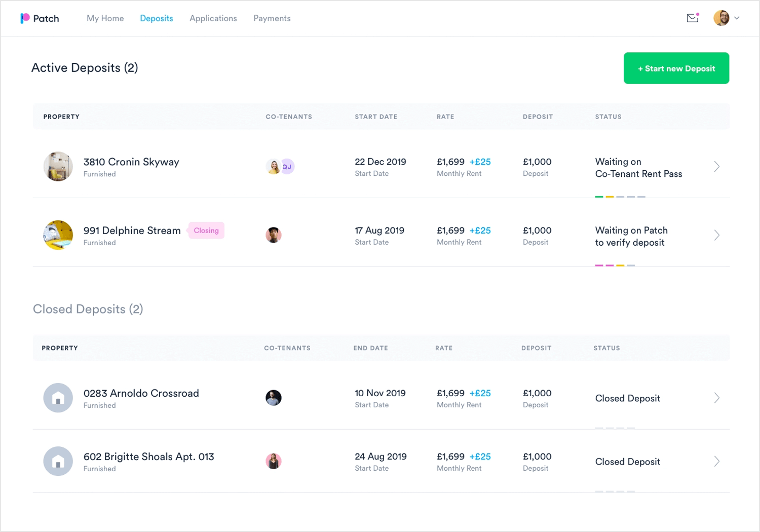Click the house icon for 602 Brigitte Shoals
This screenshot has height=532, width=760.
(x=58, y=461)
